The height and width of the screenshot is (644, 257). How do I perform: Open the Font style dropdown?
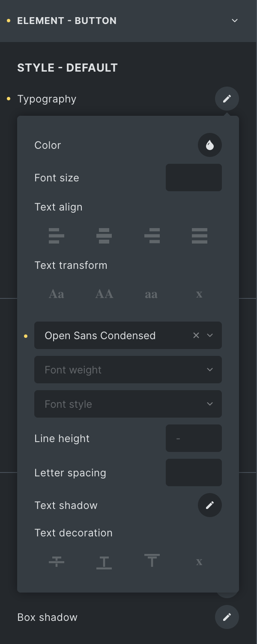[x=128, y=404]
